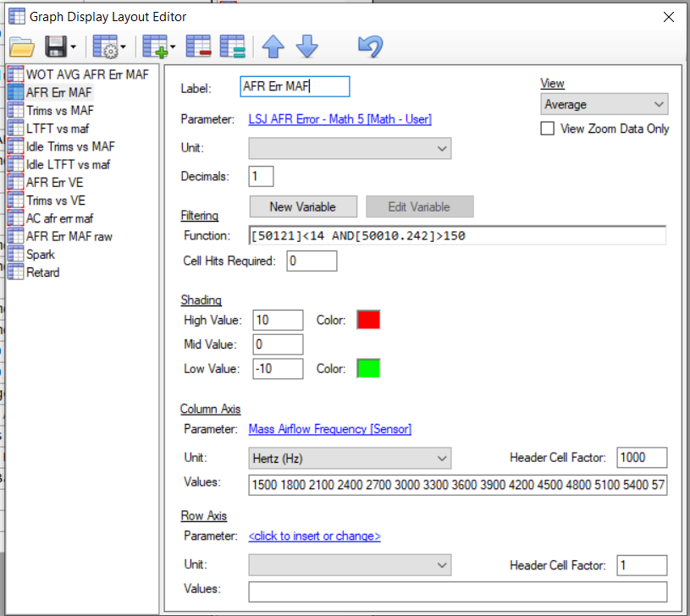
Task: Click the Row Axis Values field
Action: [x=458, y=592]
